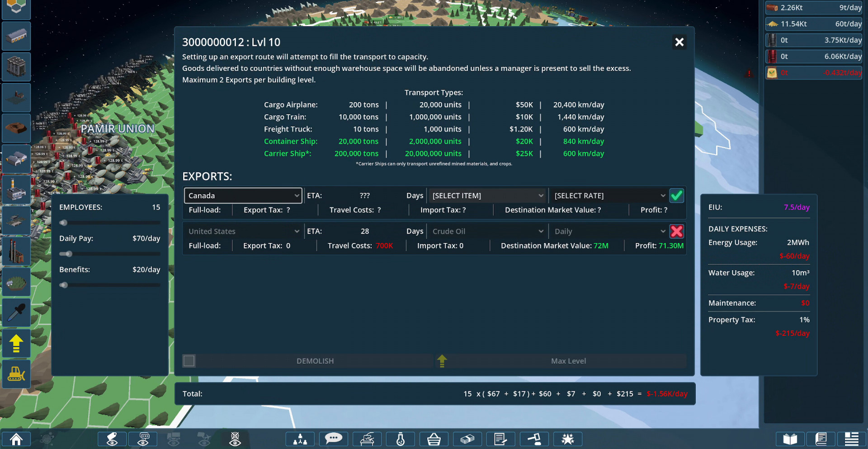
Task: Expand the [SELECT RATE] dropdown
Action: coord(609,196)
